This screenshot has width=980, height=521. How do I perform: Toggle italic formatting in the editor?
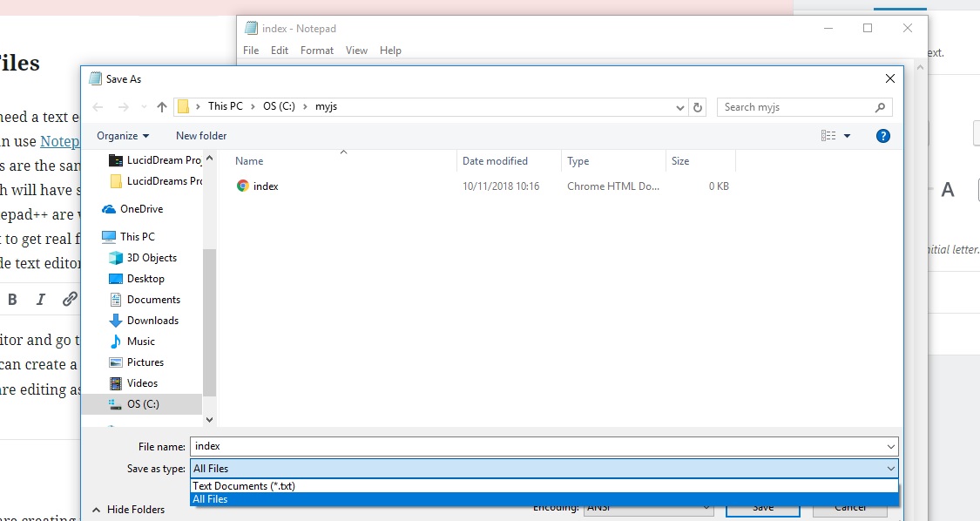coord(40,299)
